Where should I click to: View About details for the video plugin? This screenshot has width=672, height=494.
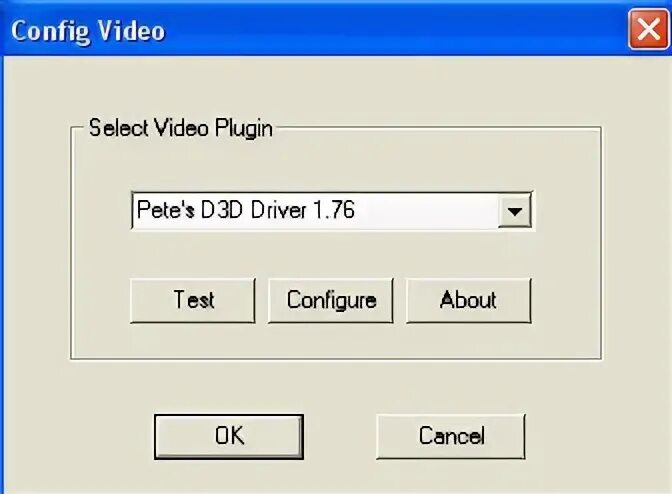coord(468,300)
